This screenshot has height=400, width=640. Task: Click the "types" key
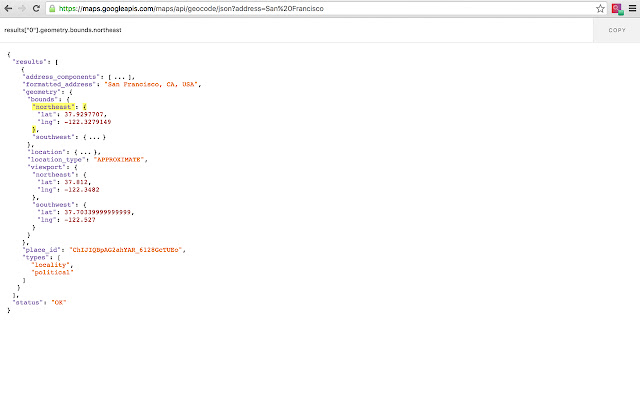[36, 258]
